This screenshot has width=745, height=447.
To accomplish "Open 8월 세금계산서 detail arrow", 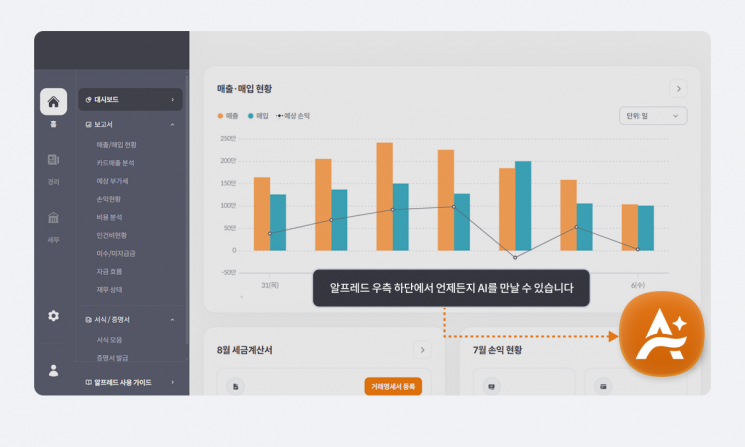I will tap(422, 350).
